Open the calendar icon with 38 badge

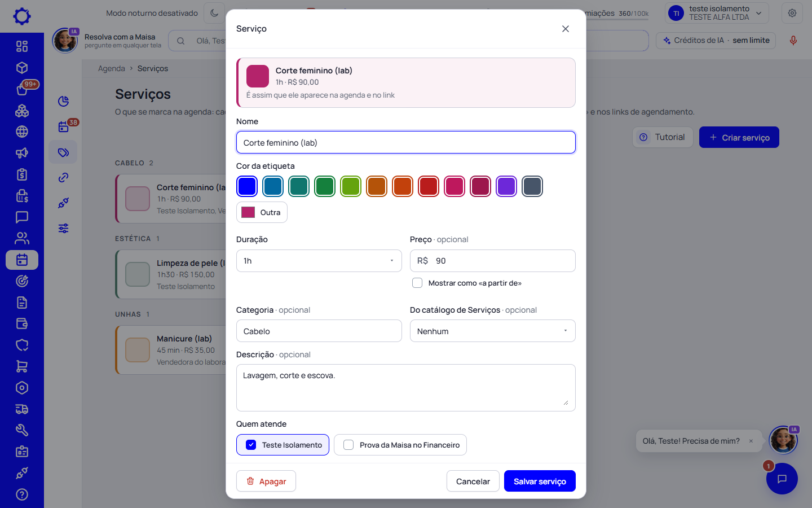click(x=63, y=127)
